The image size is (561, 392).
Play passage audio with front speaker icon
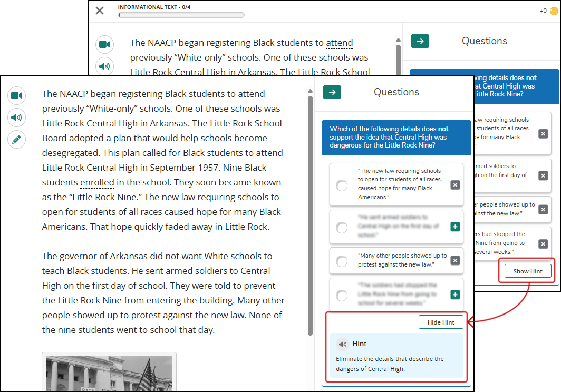click(x=16, y=117)
